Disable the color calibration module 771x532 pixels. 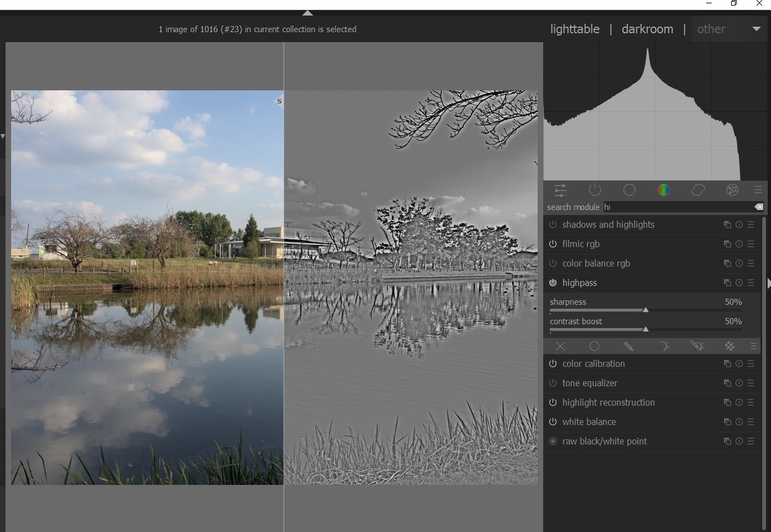tap(553, 364)
